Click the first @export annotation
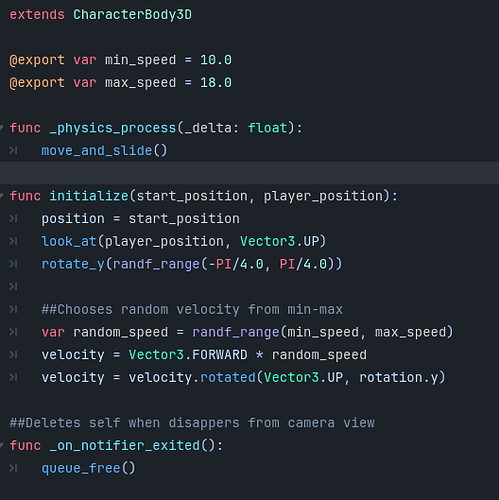This screenshot has height=500, width=499. [37, 60]
